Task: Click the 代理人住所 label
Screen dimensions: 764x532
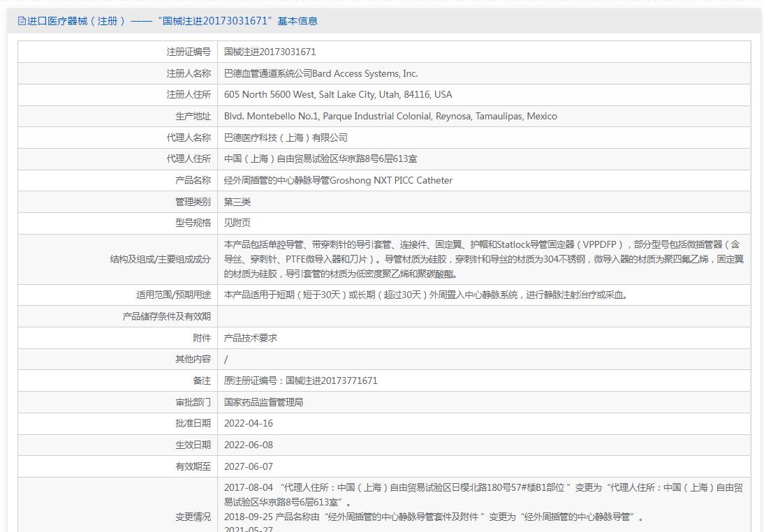Action: [189, 158]
